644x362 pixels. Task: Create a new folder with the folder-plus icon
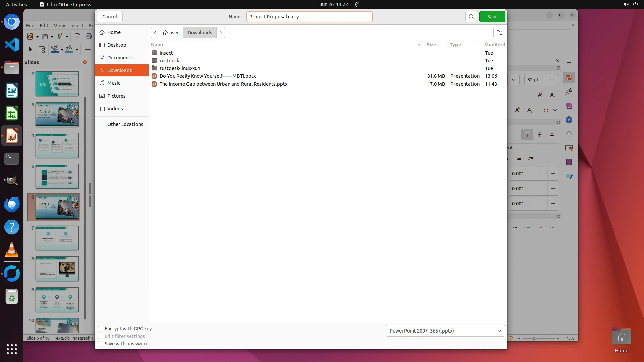point(499,33)
